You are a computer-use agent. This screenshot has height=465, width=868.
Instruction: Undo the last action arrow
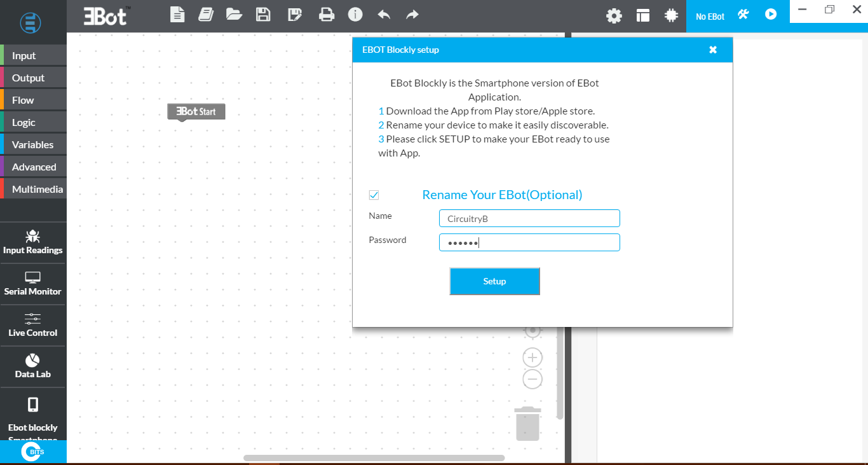(x=384, y=14)
